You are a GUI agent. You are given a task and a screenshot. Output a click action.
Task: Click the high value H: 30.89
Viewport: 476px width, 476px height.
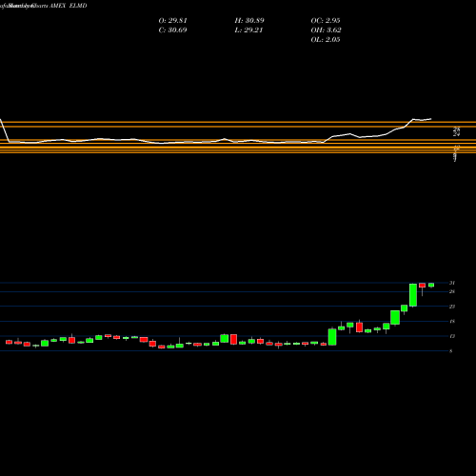[x=249, y=21]
